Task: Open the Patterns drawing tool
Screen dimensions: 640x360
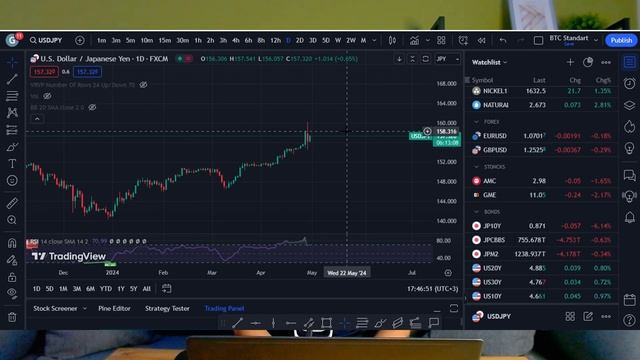Action: [12, 113]
